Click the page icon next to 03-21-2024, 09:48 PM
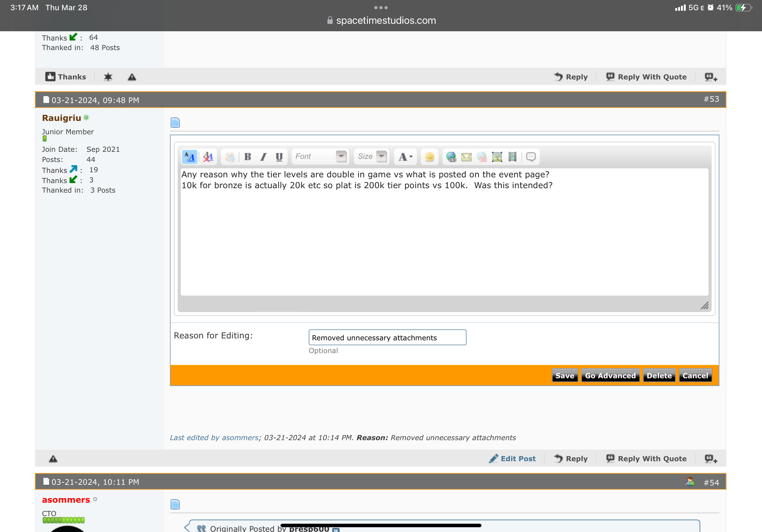The height and width of the screenshot is (532, 762). (46, 100)
